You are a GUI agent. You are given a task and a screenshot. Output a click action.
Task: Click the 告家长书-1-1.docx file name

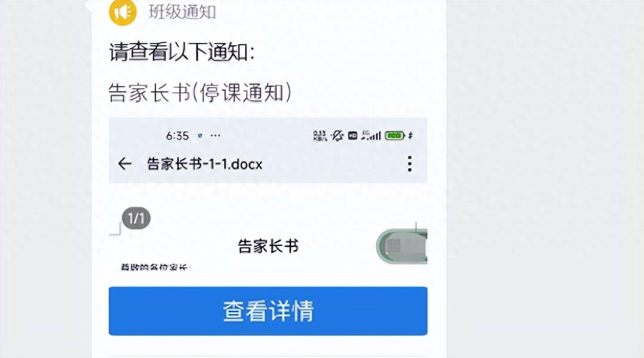204,164
